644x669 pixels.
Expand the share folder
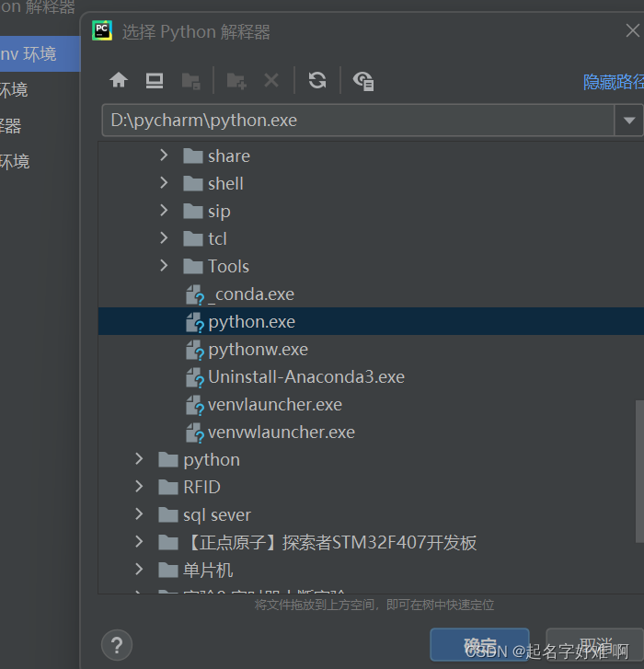(x=164, y=155)
